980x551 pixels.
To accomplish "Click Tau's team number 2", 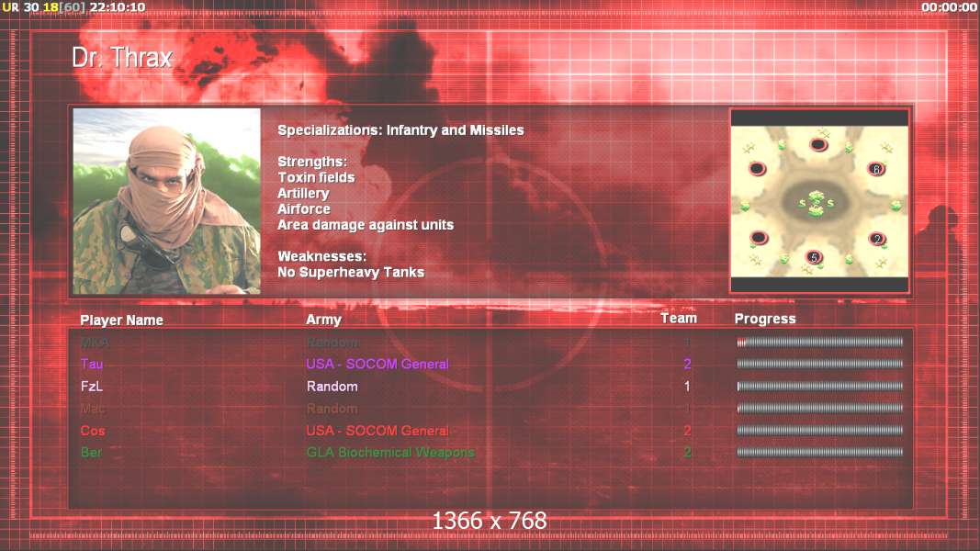I will [688, 364].
